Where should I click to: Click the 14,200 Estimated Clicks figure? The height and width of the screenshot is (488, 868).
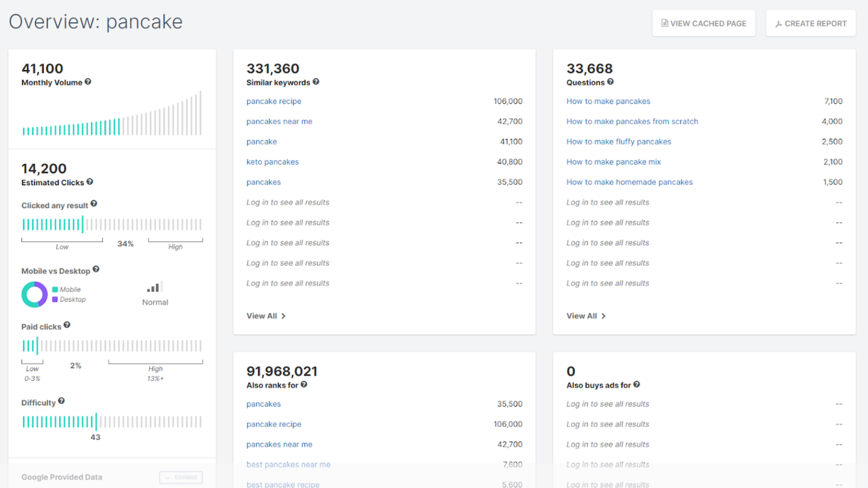tap(44, 169)
